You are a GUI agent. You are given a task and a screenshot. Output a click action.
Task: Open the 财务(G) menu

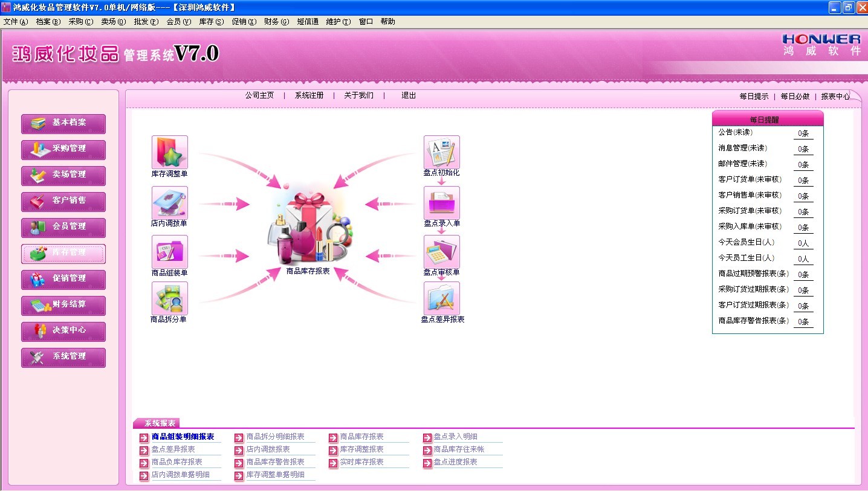coord(276,22)
